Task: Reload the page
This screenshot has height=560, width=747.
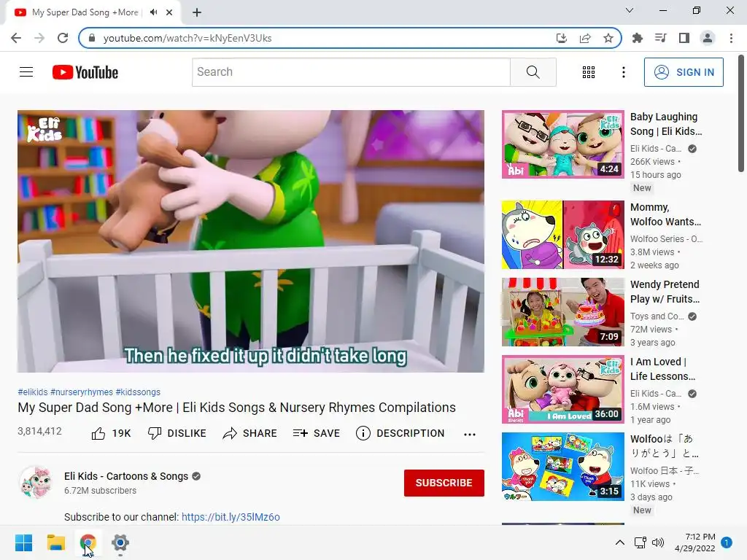Action: coord(63,38)
